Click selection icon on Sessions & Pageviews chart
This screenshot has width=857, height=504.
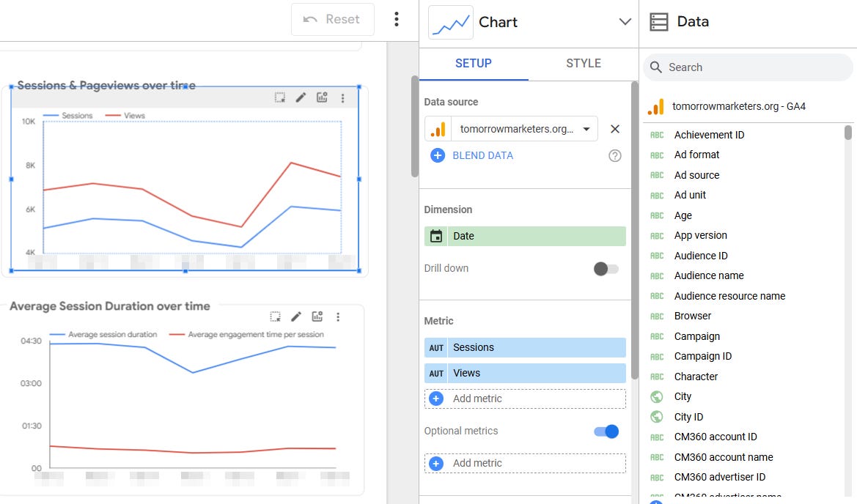tap(280, 97)
